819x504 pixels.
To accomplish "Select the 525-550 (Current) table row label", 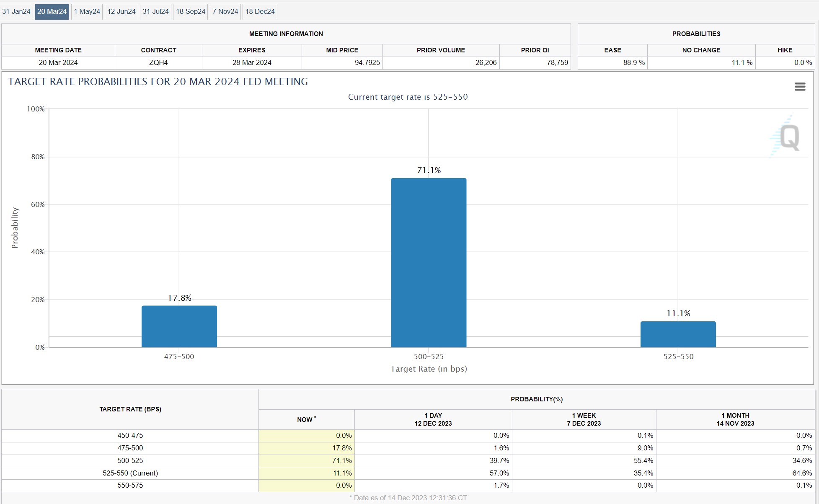I will pos(130,473).
